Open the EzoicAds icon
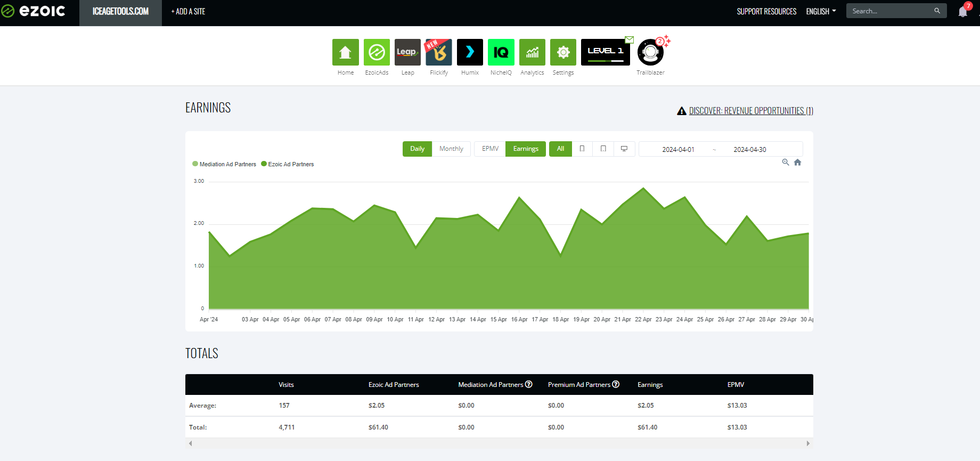 (x=377, y=52)
